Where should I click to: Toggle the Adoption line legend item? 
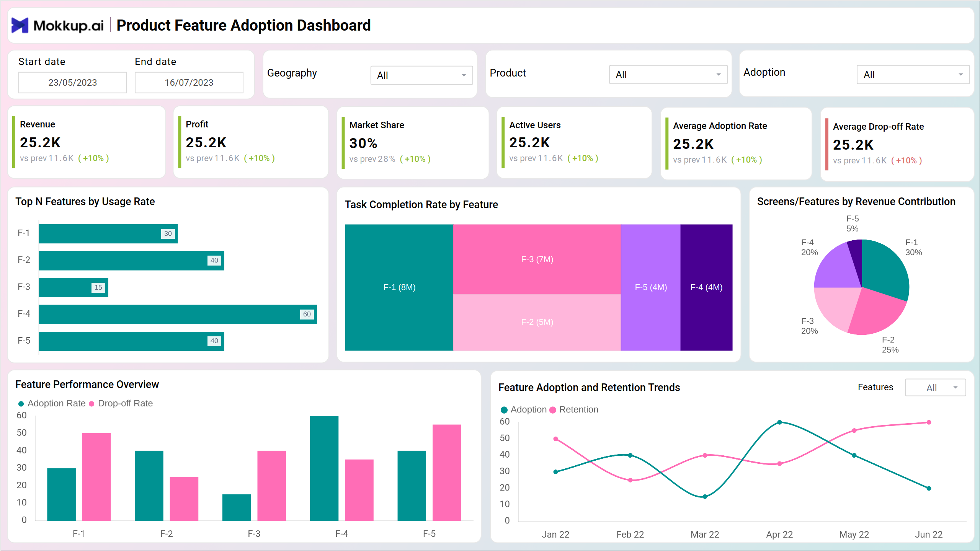[x=524, y=409]
